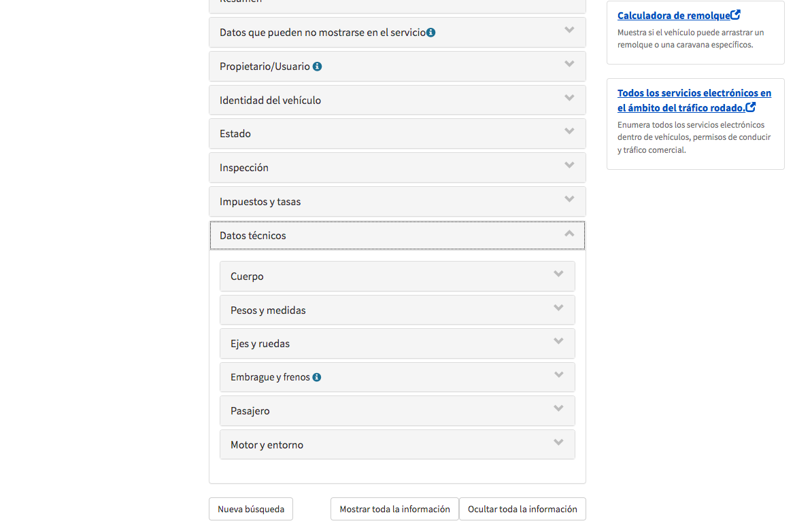The width and height of the screenshot is (795, 532).
Task: Click the chevron on Motor y entorno row
Action: pyautogui.click(x=558, y=442)
